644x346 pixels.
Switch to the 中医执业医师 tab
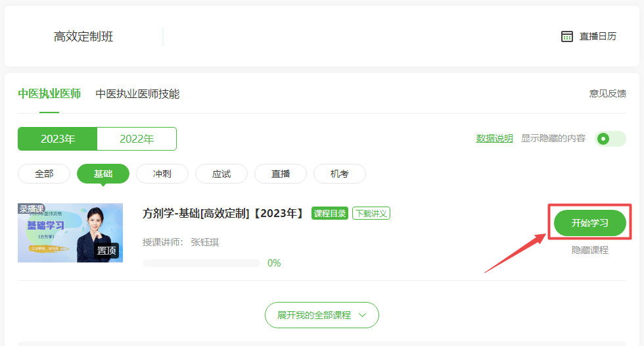(x=49, y=93)
